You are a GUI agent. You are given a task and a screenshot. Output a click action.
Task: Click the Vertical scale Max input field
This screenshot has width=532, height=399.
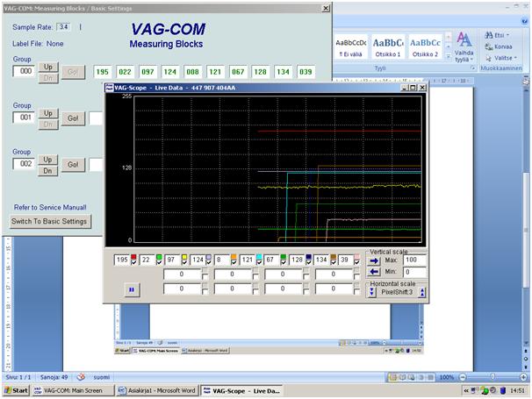pyautogui.click(x=414, y=260)
